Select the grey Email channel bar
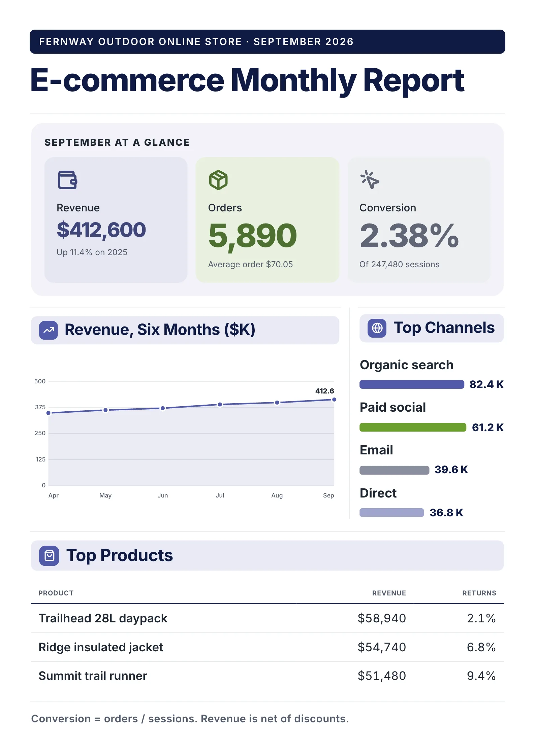The width and height of the screenshot is (535, 756). 394,470
